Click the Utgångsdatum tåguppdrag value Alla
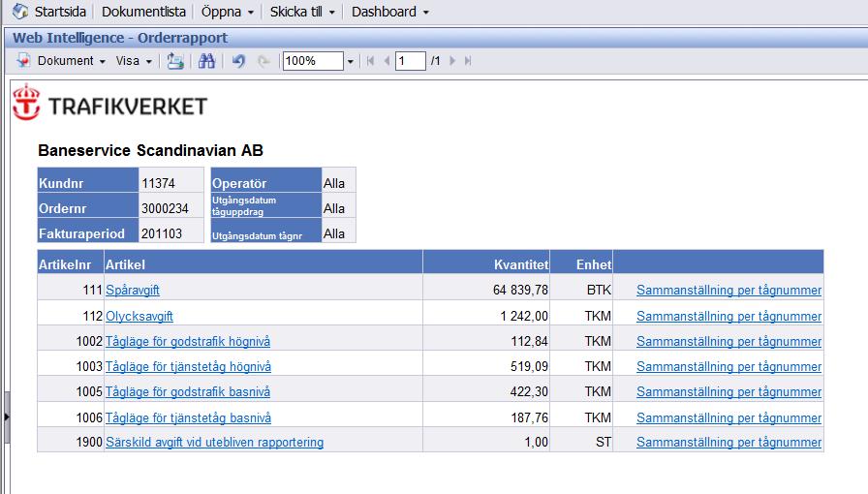This screenshot has width=868, height=494. tap(334, 208)
